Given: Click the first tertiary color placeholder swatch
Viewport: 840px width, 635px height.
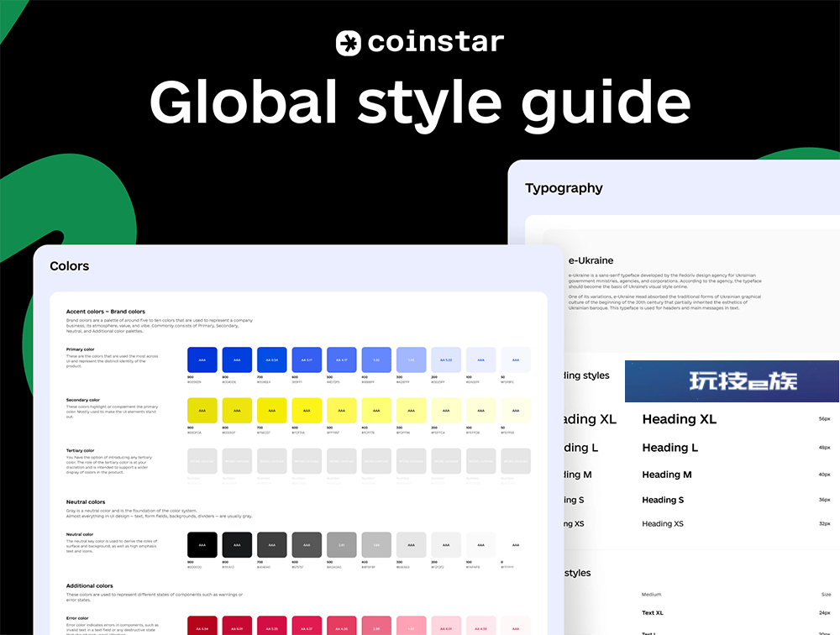Looking at the screenshot, I should click(202, 461).
